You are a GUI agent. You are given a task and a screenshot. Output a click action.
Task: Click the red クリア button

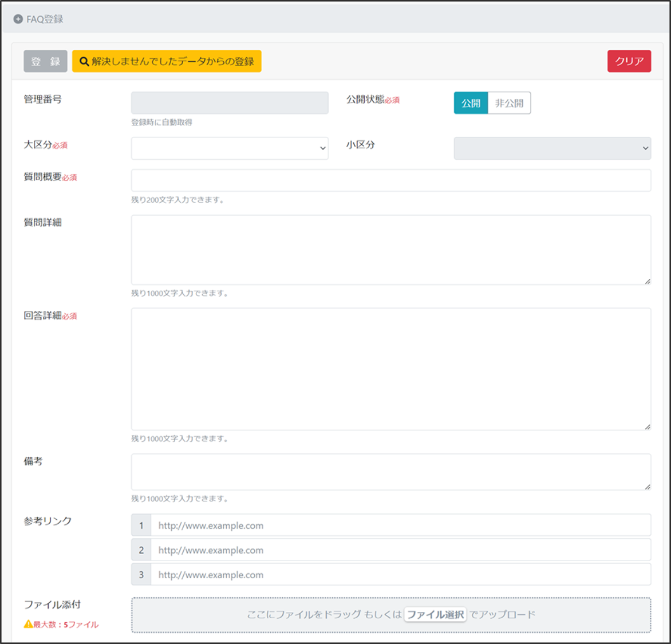[x=629, y=61]
